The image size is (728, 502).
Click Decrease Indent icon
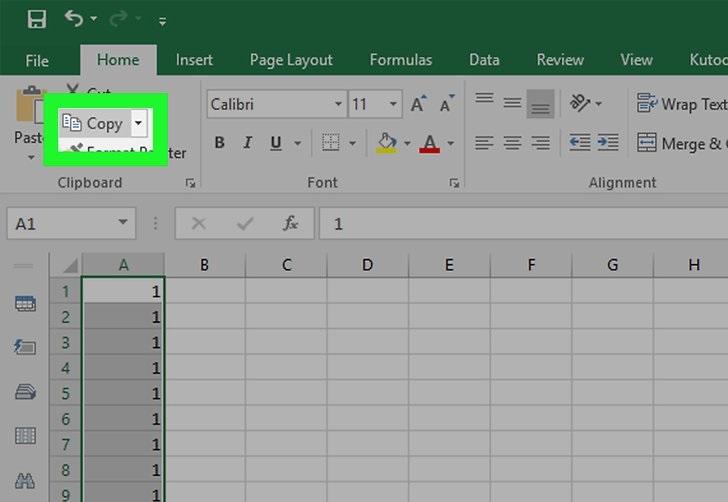(580, 143)
